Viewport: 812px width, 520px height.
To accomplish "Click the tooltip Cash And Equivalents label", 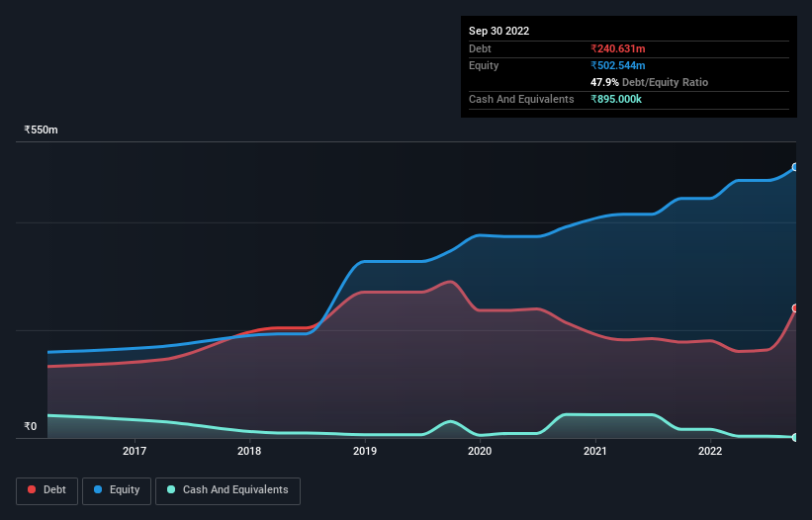I will click(x=521, y=99).
